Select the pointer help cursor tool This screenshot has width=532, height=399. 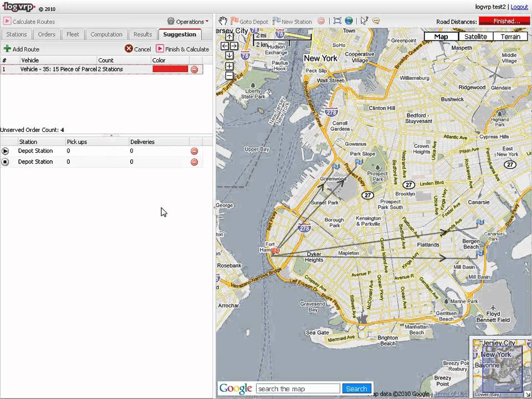tap(364, 21)
